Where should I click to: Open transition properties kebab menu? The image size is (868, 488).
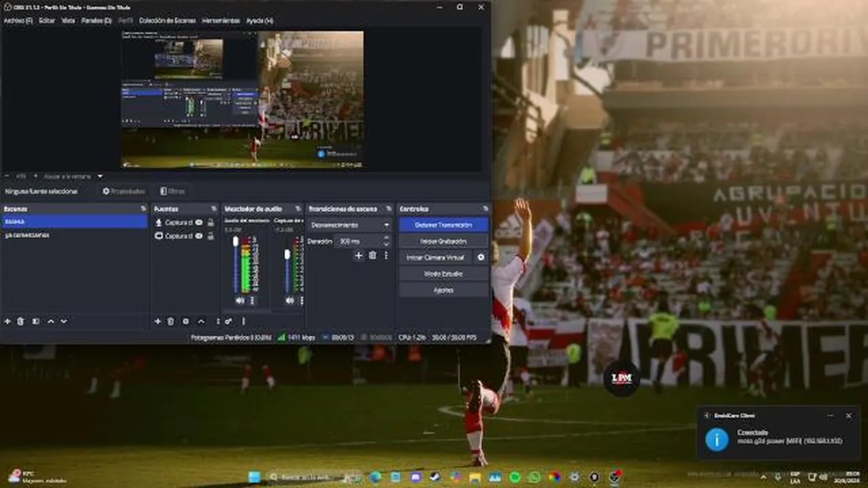[x=386, y=256]
